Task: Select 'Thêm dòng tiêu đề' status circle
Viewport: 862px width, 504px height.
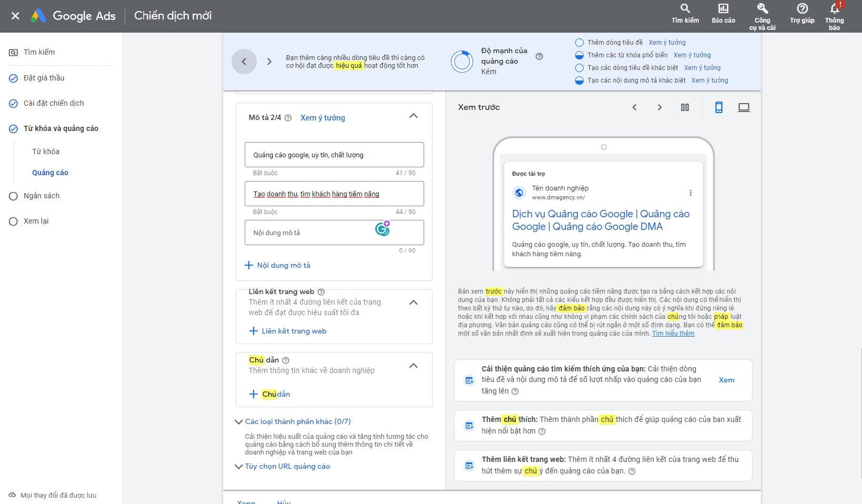Action: [579, 43]
